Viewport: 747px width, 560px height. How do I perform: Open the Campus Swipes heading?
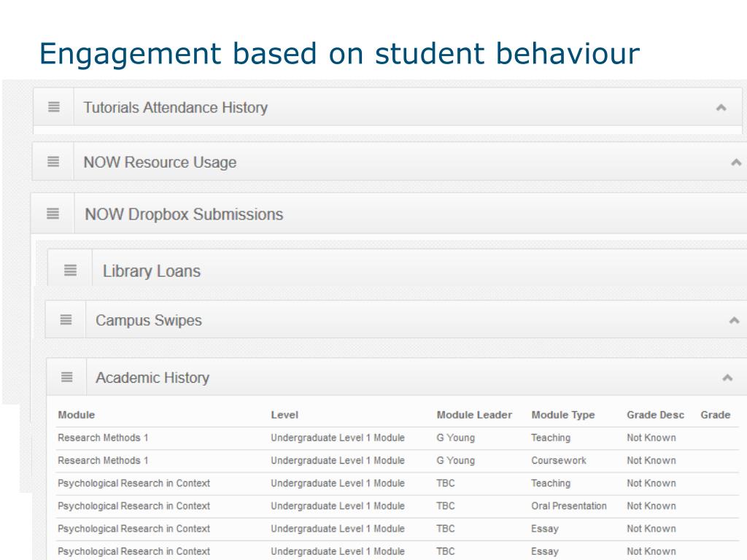point(149,321)
